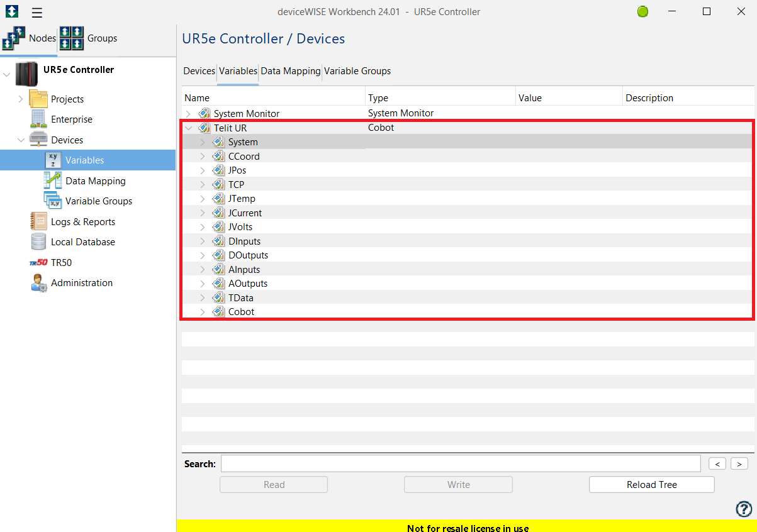The height and width of the screenshot is (532, 757).
Task: Switch to the Nodes view
Action: pos(30,38)
